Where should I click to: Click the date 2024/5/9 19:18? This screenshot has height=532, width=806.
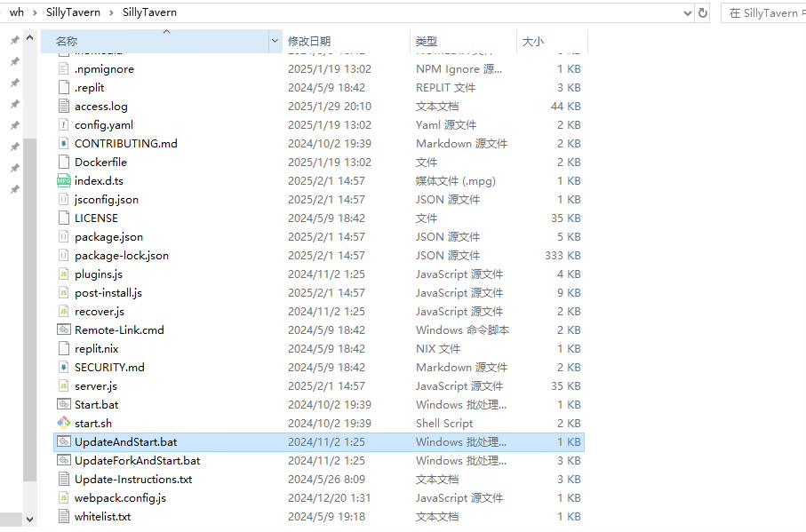(326, 517)
